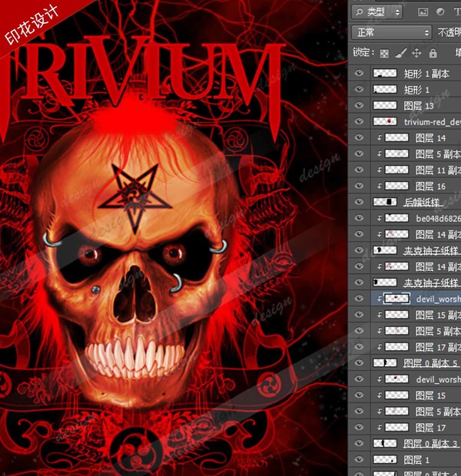Filter layers by pixel layer icon

423,12
